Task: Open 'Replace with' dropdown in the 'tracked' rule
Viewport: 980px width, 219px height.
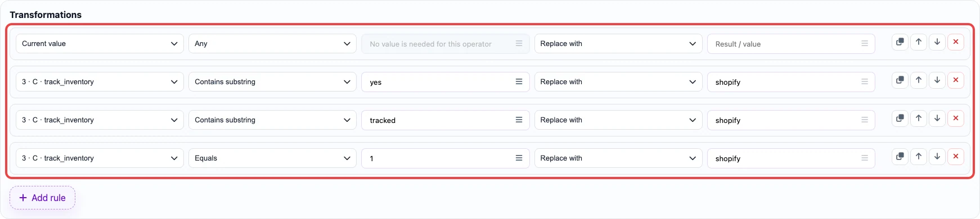Action: [x=618, y=120]
